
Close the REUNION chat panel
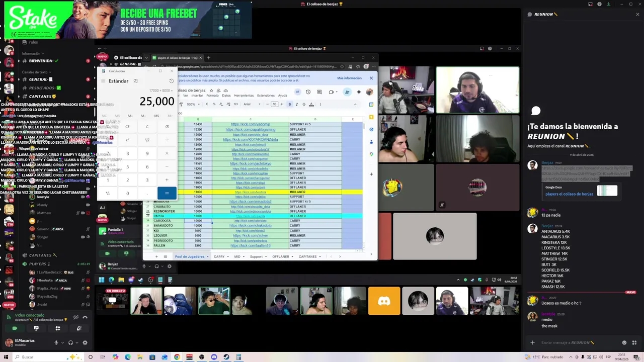click(x=637, y=14)
